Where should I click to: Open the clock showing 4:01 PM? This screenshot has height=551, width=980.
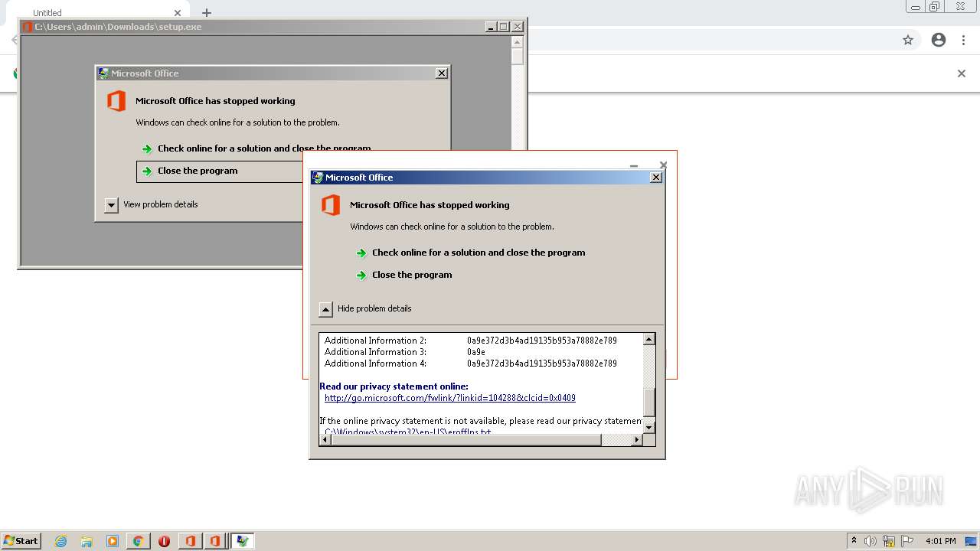940,541
